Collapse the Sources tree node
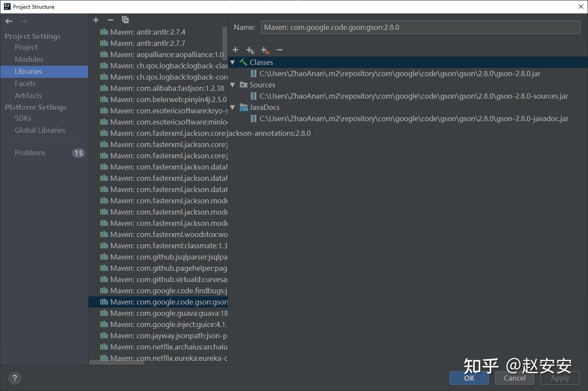 tap(233, 85)
